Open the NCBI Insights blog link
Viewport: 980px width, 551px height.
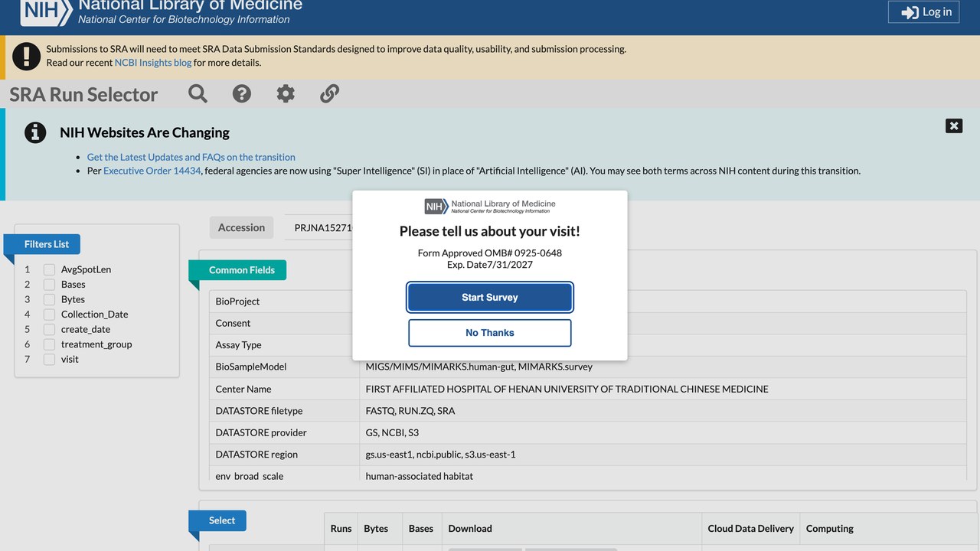click(153, 63)
